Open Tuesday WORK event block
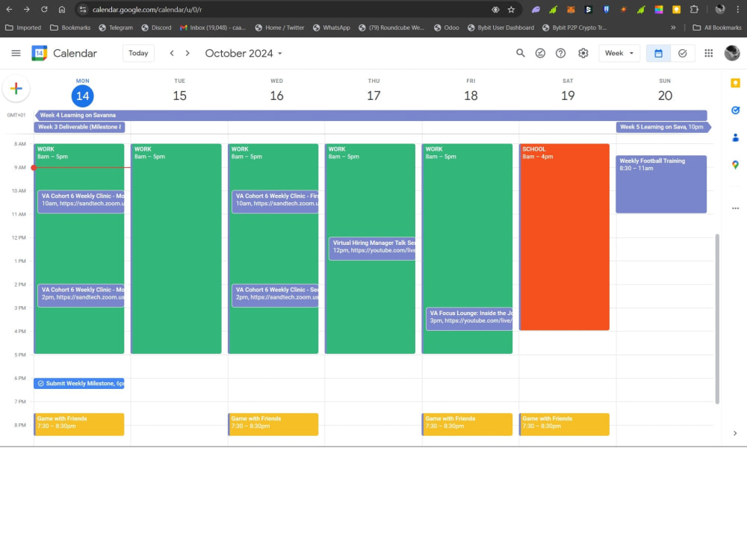This screenshot has height=560, width=747. coord(176,249)
